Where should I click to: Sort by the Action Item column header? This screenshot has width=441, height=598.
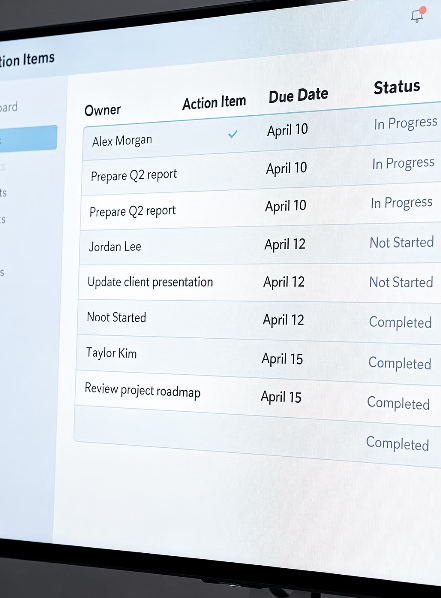pos(214,103)
